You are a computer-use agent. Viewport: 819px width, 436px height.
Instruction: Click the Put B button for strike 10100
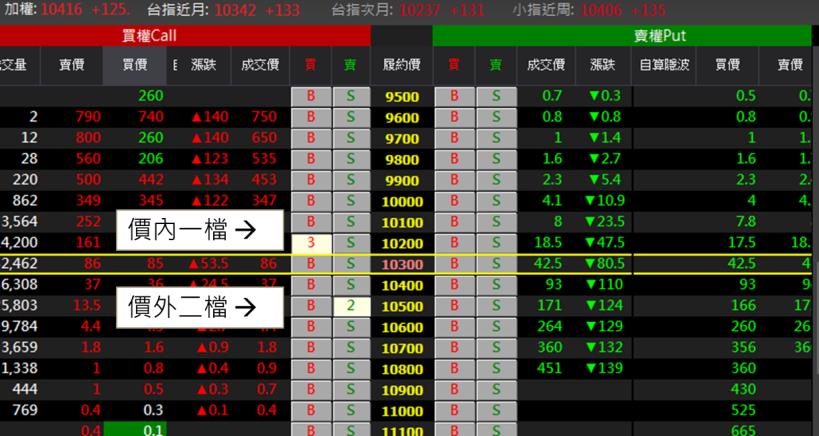[454, 222]
